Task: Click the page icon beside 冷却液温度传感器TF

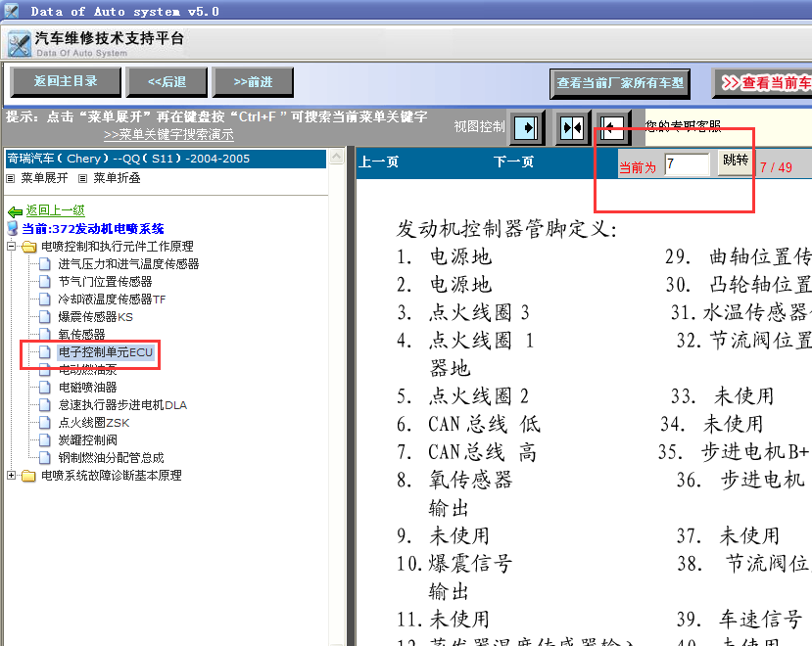Action: (x=45, y=300)
